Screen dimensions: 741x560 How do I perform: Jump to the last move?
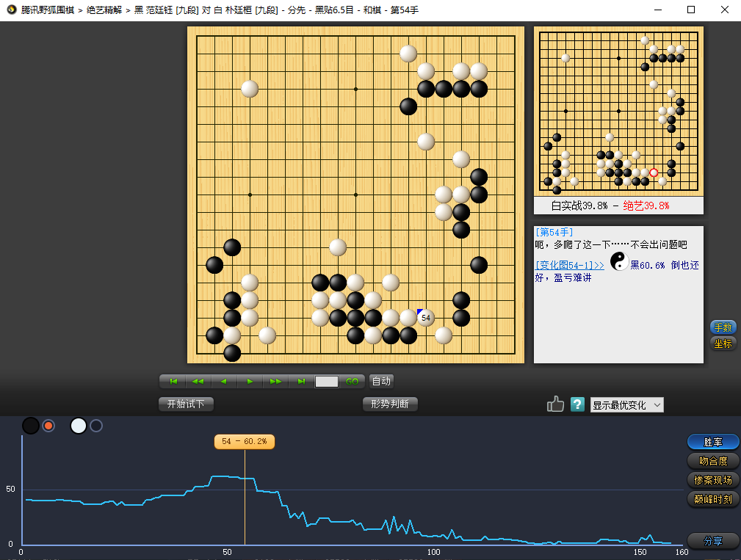pos(301,382)
